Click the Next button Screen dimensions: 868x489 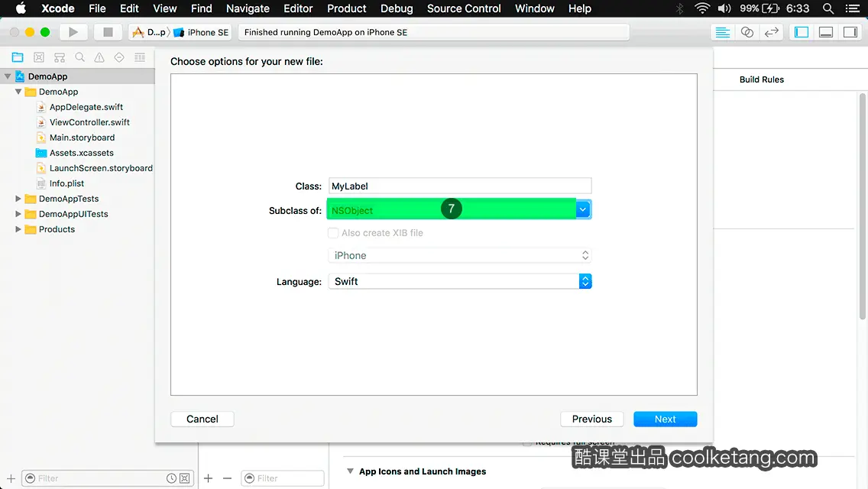click(665, 419)
